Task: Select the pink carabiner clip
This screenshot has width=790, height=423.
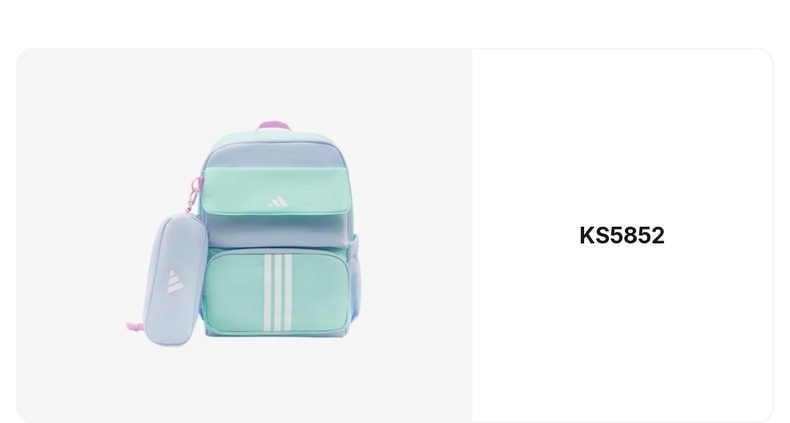Action: coord(193,194)
